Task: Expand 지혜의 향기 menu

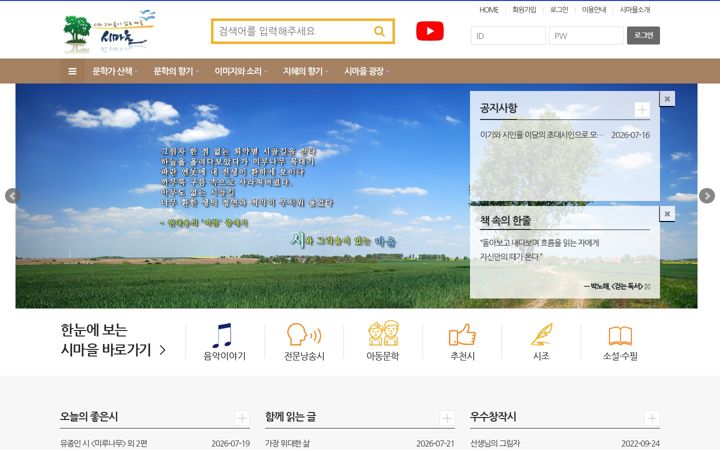Action: pyautogui.click(x=305, y=71)
